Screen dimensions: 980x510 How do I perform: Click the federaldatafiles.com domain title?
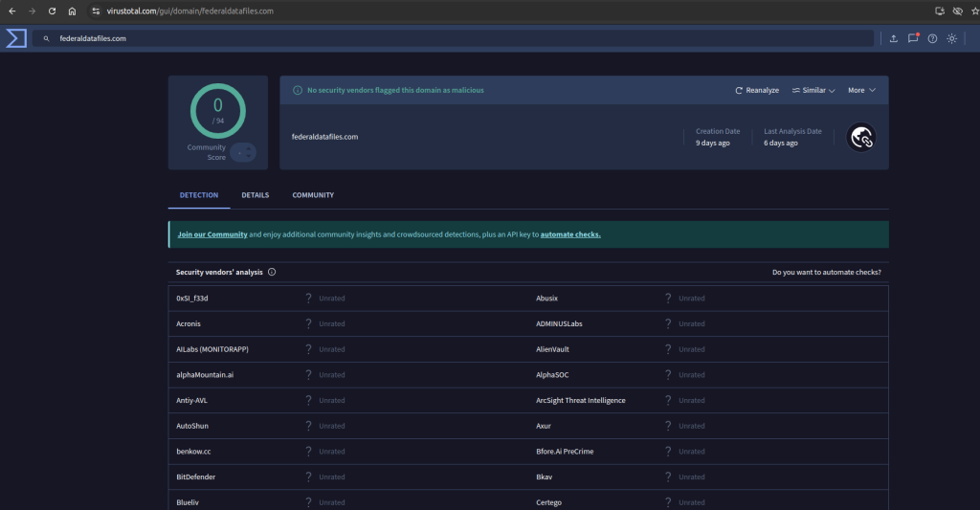(x=325, y=137)
